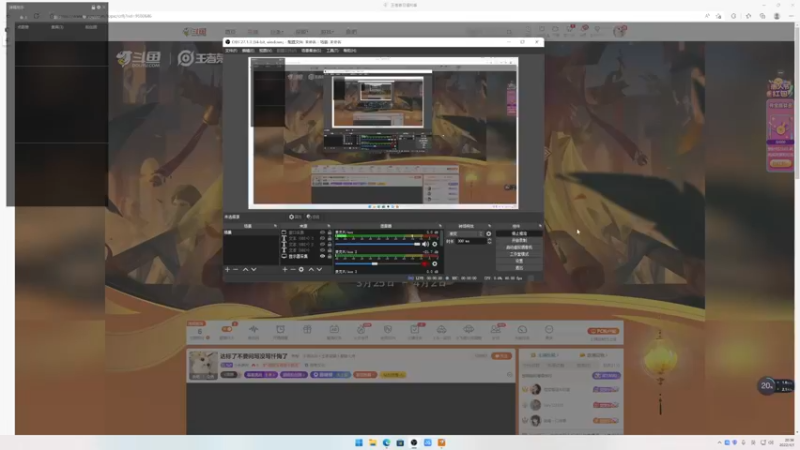800x450 pixels.
Task: Toggle lock icon on bottom source row
Action: [330, 257]
